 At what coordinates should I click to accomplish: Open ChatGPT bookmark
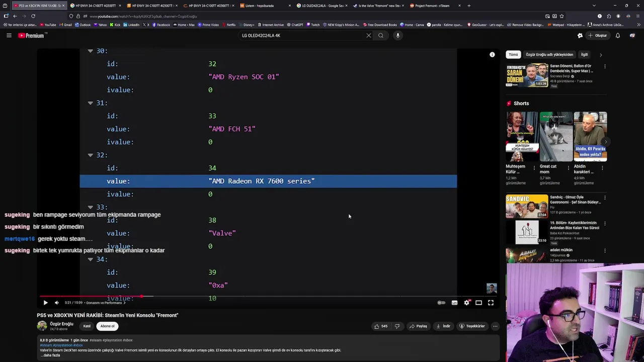[295, 25]
